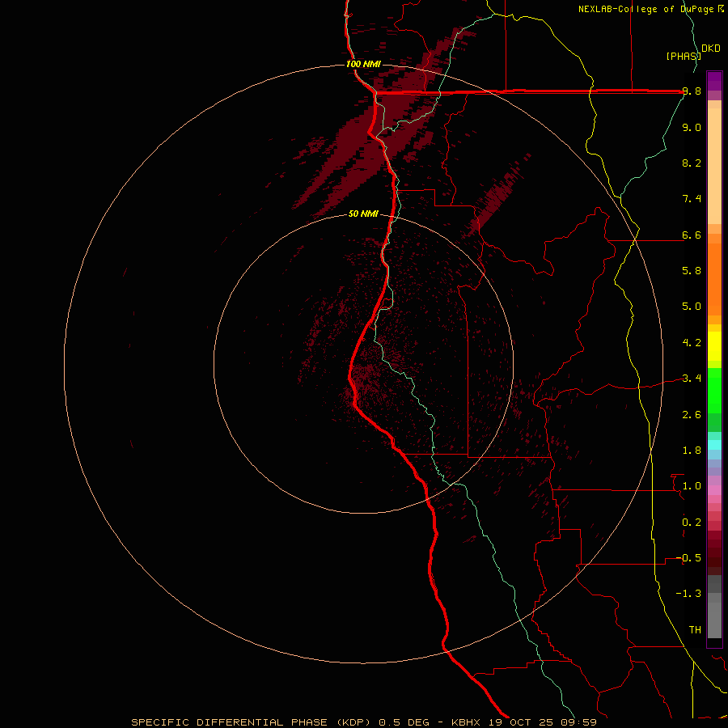Viewport: 728px width, 728px height.
Task: Click the 1.0 value on the scale
Action: (692, 486)
